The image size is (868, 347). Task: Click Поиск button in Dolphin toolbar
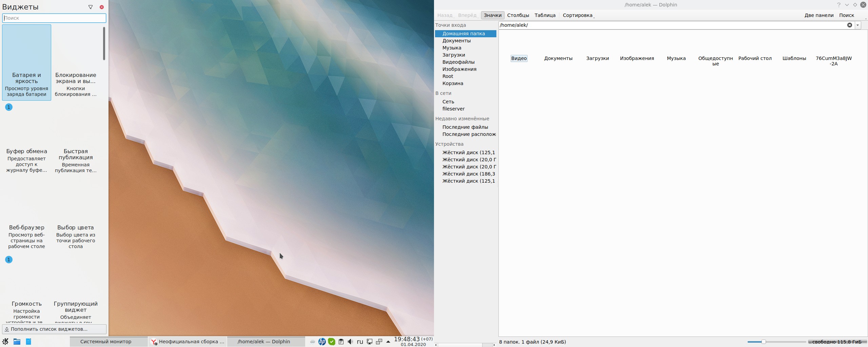point(846,15)
